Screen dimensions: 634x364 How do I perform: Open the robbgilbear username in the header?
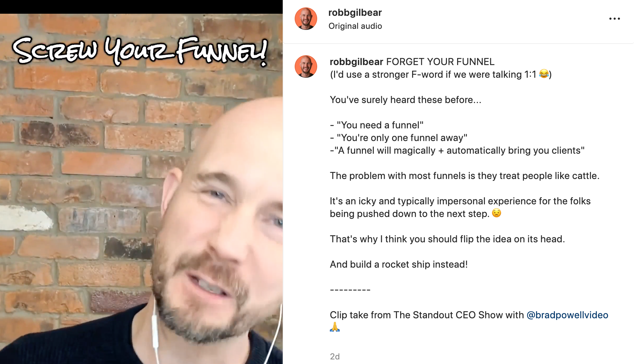point(355,13)
